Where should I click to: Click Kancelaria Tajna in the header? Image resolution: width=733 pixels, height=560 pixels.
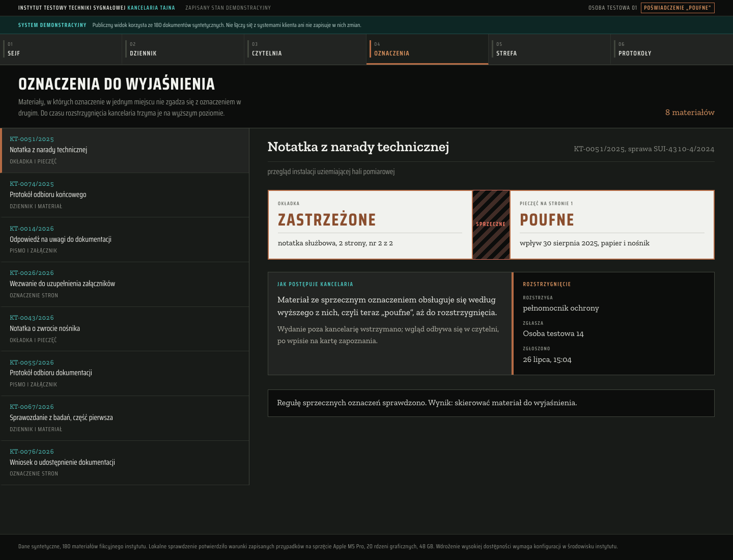(x=151, y=8)
